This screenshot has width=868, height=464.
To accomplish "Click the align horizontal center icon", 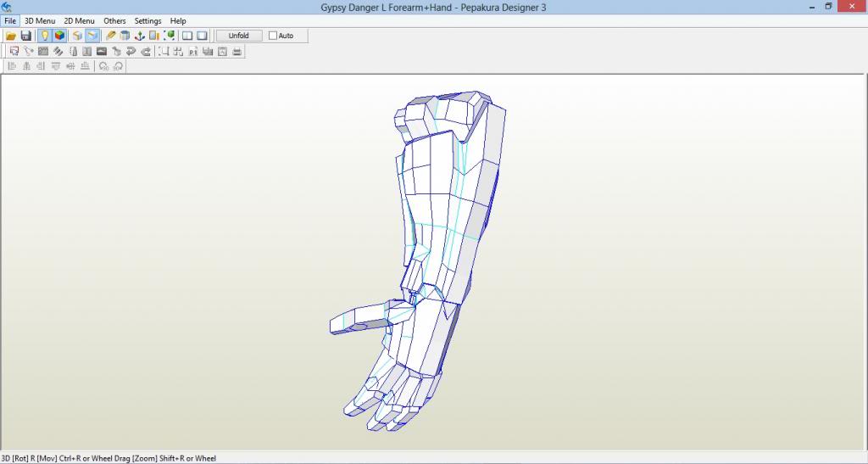I will 26,66.
